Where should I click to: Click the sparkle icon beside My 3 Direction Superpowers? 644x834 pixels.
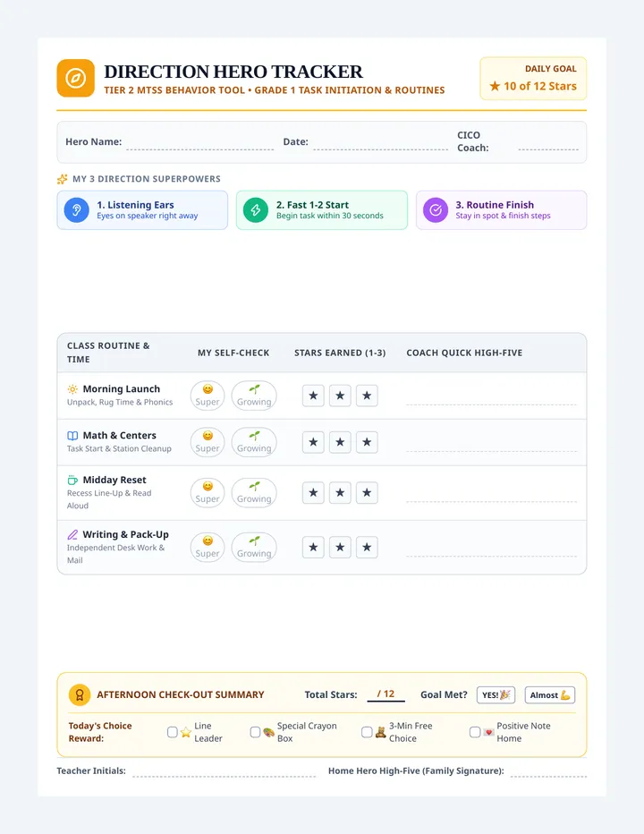pyautogui.click(x=63, y=179)
